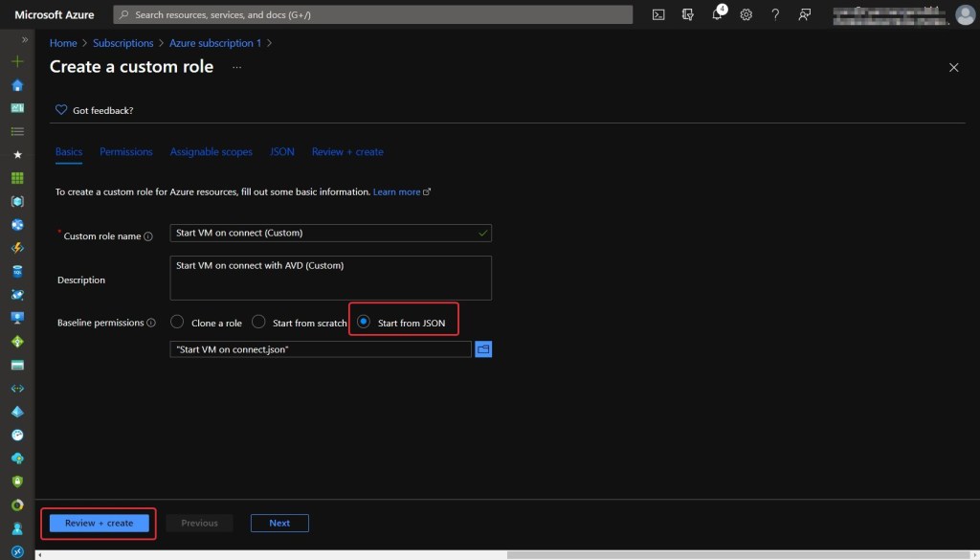Screen dimensions: 980x560
Task: Switch to the Assignable scopes tab
Action: pyautogui.click(x=212, y=152)
